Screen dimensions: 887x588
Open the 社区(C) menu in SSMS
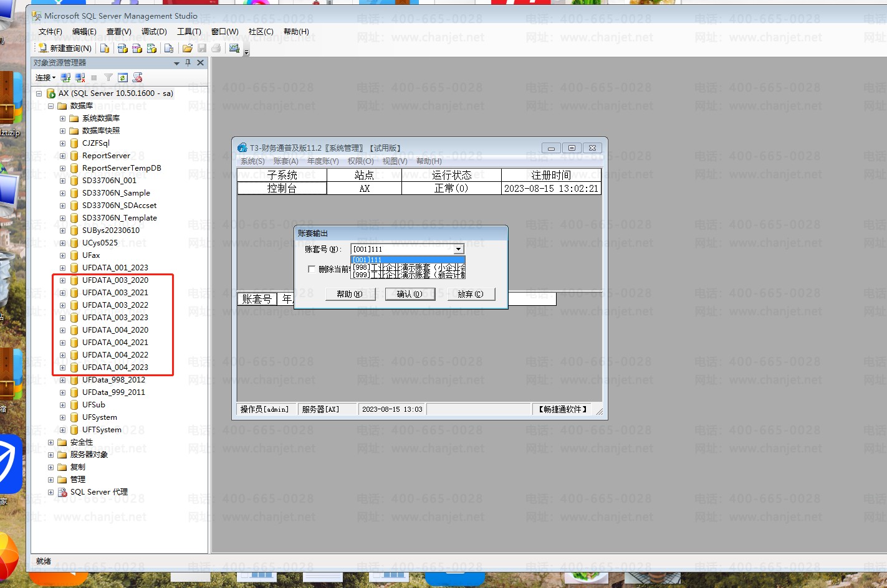(x=261, y=32)
